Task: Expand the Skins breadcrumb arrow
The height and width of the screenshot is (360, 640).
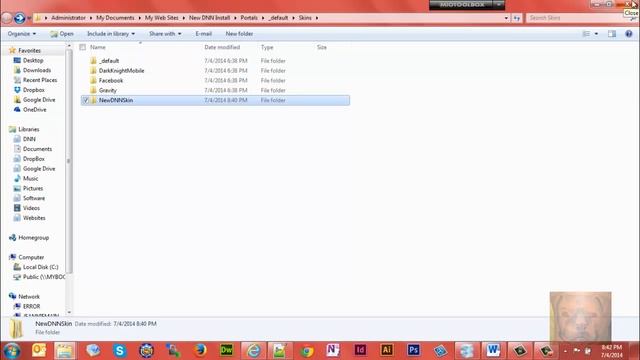Action: 317,18
